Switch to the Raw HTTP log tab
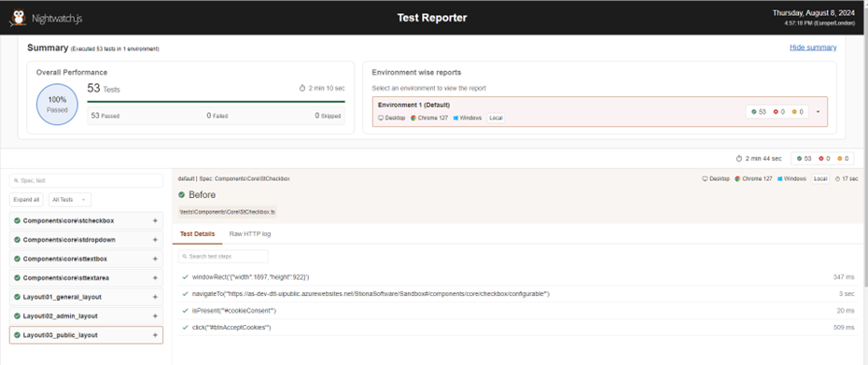 (249, 234)
